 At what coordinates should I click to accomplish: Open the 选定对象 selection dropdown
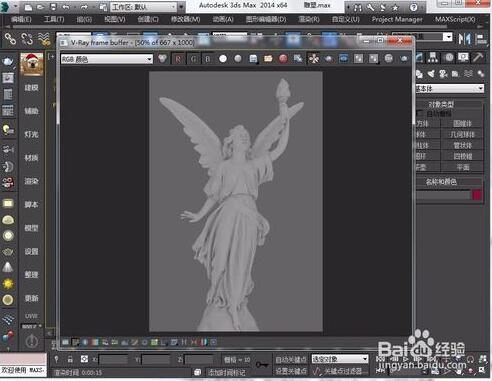point(340,359)
